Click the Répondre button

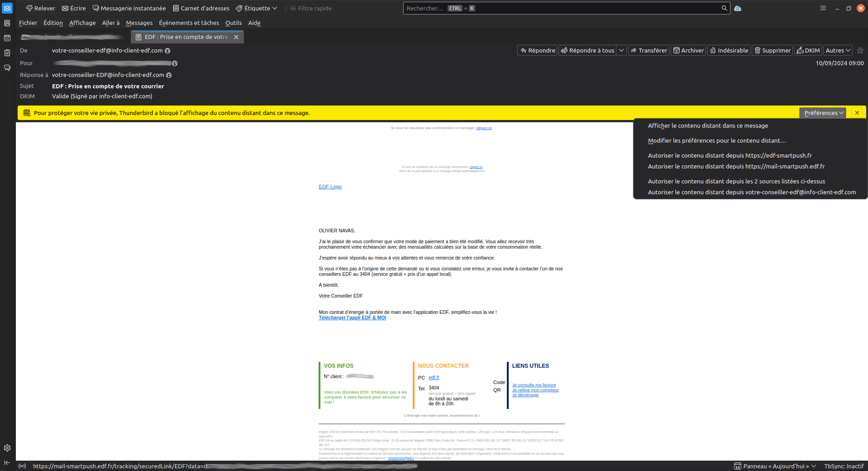(537, 50)
